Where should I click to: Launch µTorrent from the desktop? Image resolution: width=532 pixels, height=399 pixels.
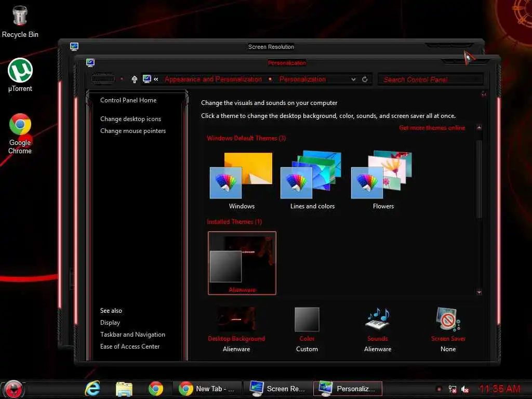pos(20,75)
